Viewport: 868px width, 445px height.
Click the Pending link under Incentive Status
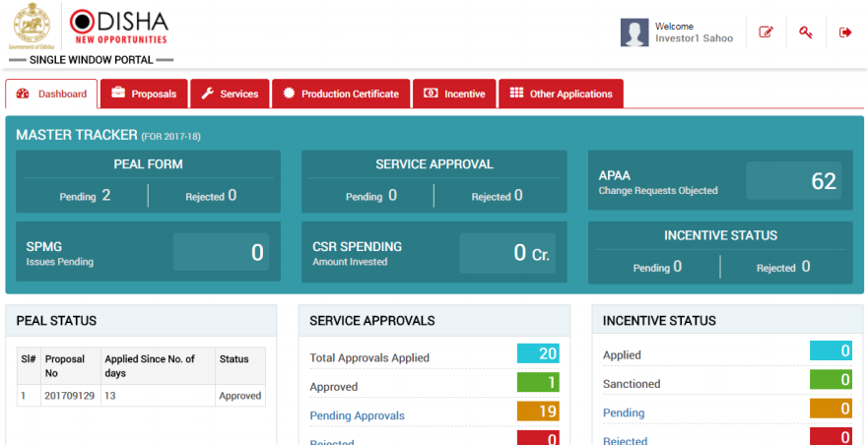coord(624,413)
